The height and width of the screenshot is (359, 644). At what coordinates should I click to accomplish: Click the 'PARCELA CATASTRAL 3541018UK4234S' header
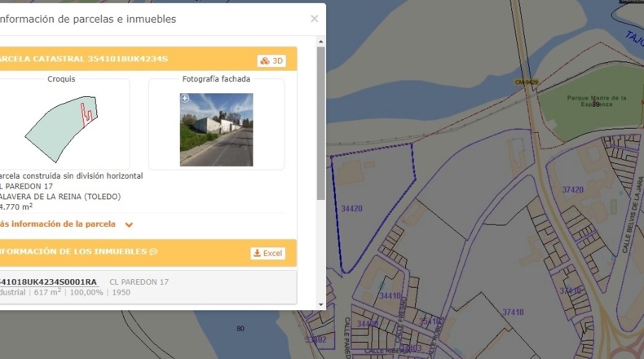[83, 59]
